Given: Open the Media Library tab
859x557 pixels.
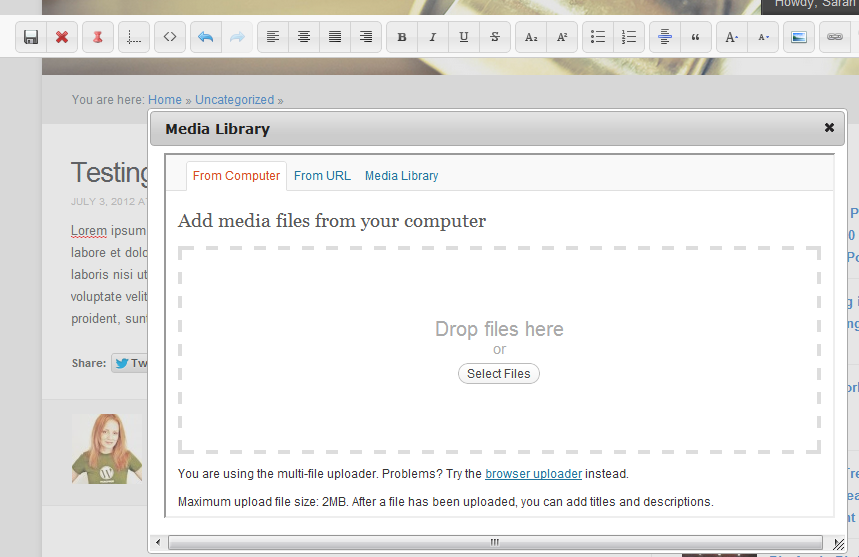Looking at the screenshot, I should tap(401, 176).
